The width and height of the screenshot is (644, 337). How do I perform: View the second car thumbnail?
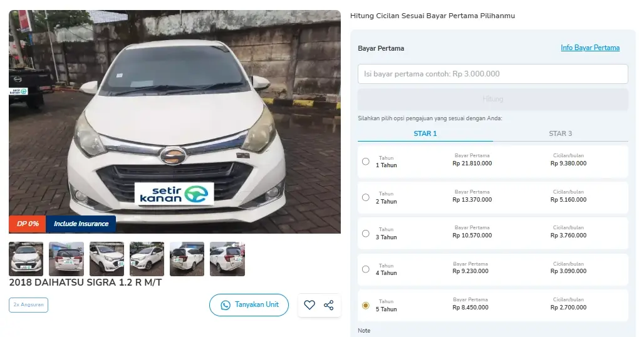click(66, 259)
